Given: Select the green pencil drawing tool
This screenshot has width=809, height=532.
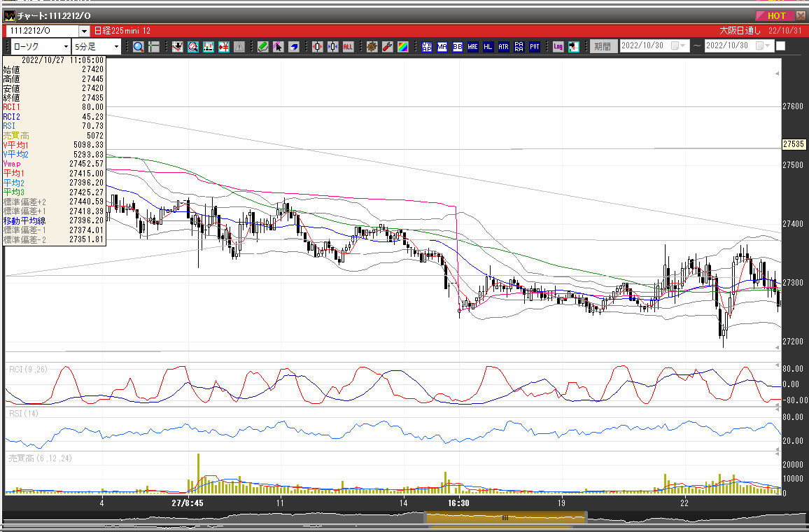Looking at the screenshot, I should 262,46.
